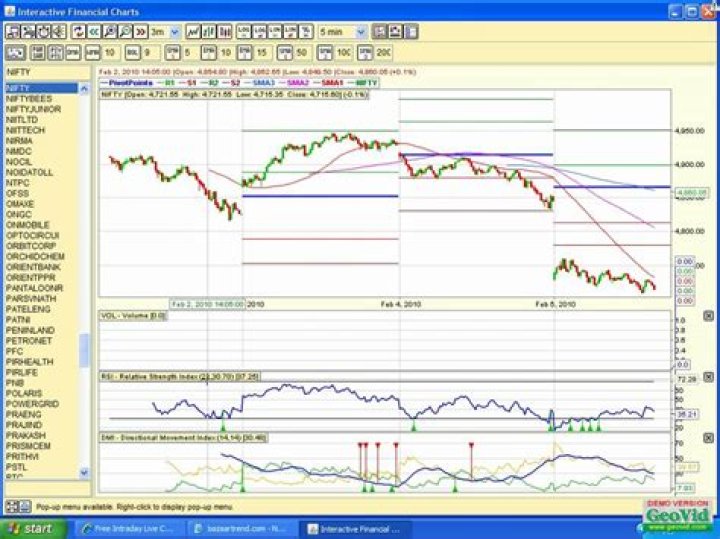Switch to candlestick chart style icon
Screen dimensions: 720x539
pyautogui.click(x=225, y=32)
